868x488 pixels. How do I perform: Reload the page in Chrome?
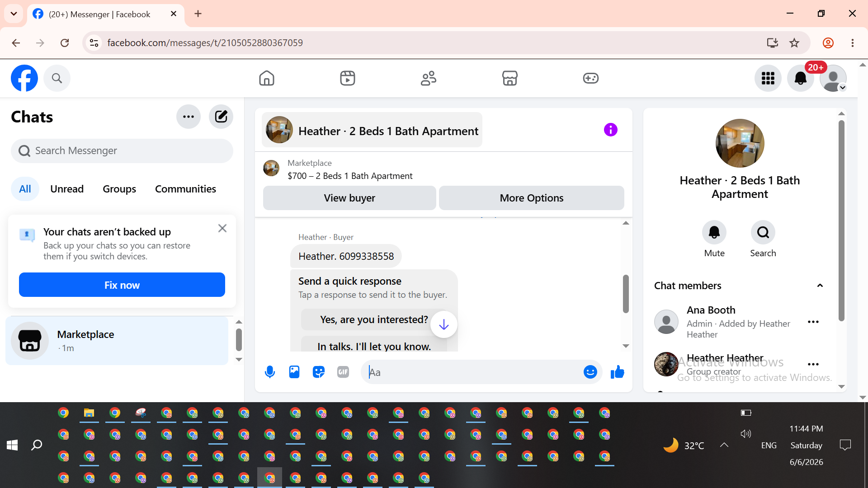(65, 43)
